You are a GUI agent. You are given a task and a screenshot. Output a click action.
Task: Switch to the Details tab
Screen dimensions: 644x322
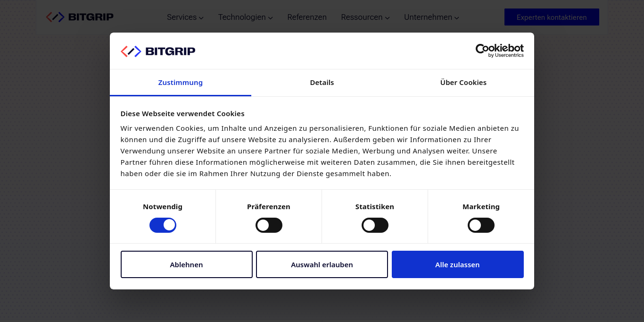click(x=322, y=83)
